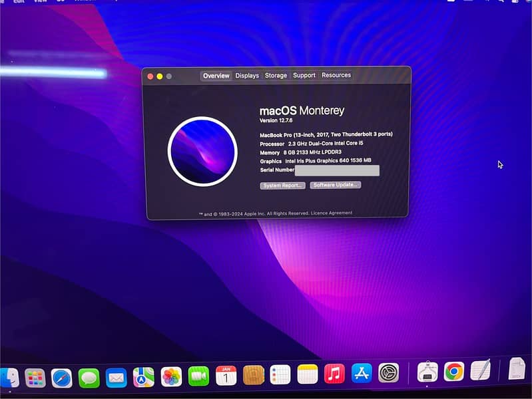Click the "Version 12.7.6" text
Screen dimensions: 532x399
(x=276, y=120)
